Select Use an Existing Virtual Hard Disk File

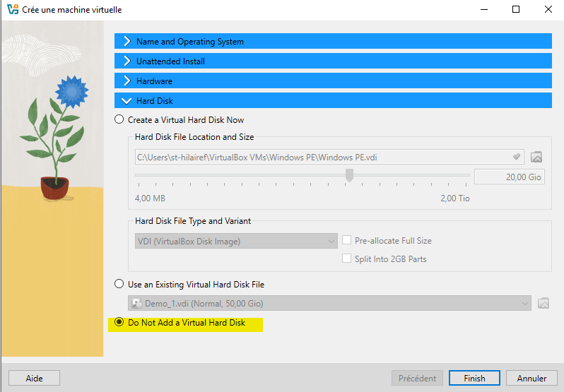click(119, 285)
